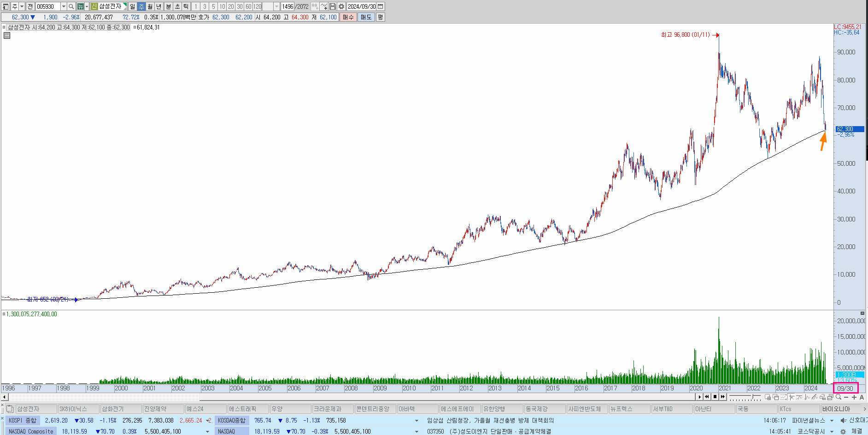
Task: Click the 평 button next to 매도
Action: [380, 17]
